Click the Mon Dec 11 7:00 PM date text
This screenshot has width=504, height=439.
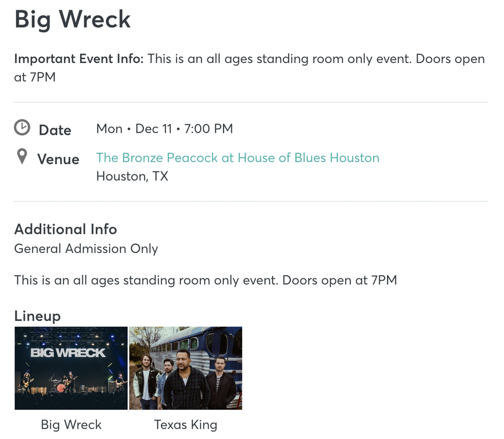click(165, 129)
